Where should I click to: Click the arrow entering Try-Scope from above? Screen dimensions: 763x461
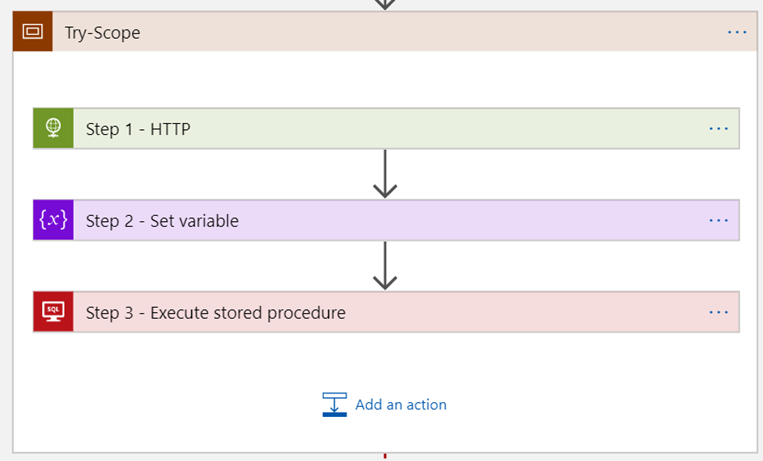pyautogui.click(x=385, y=4)
